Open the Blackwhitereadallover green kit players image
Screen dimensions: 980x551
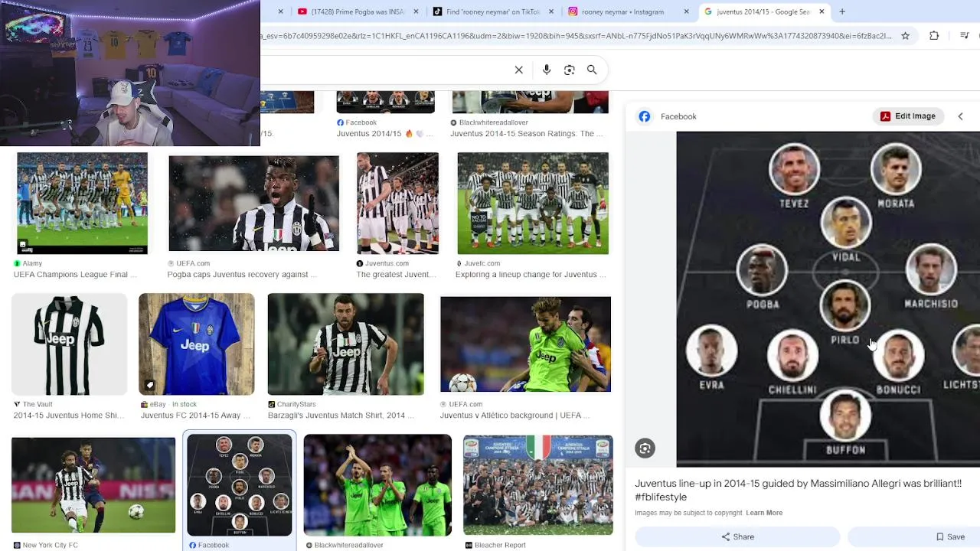pyautogui.click(x=377, y=485)
